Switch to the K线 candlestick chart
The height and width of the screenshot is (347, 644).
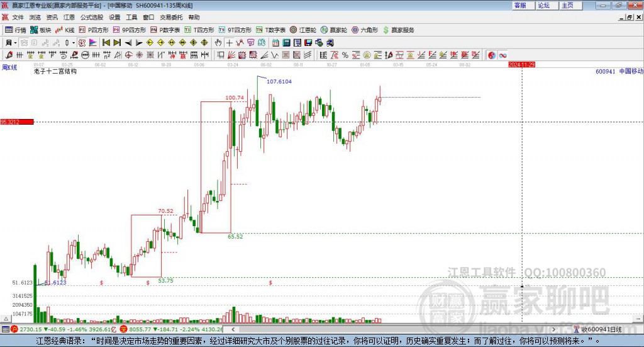65,30
